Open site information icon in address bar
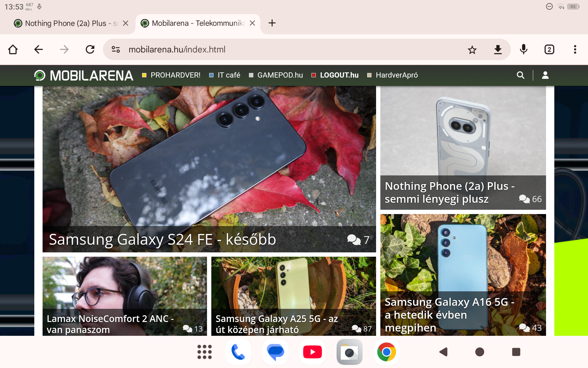 tap(116, 49)
